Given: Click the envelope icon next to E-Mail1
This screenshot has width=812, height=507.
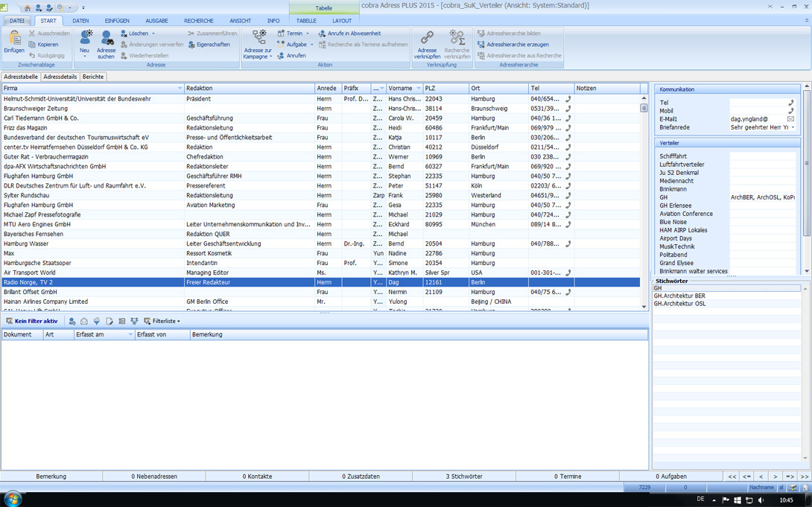Looking at the screenshot, I should click(790, 119).
